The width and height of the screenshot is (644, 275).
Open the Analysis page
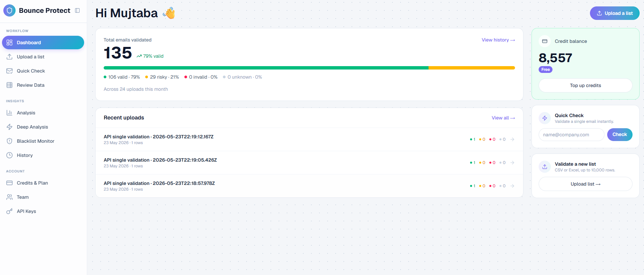tap(43, 113)
